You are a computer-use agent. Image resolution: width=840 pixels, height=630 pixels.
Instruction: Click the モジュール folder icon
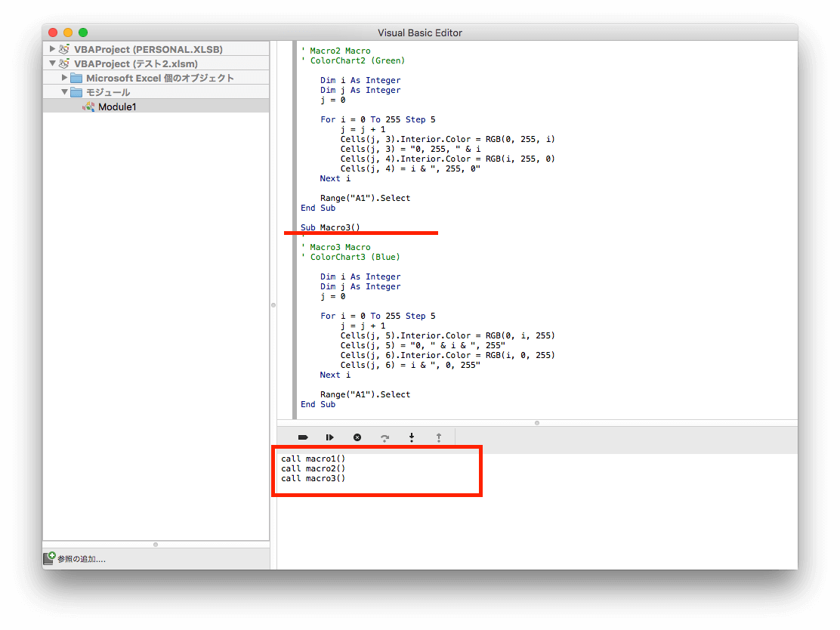coord(76,92)
